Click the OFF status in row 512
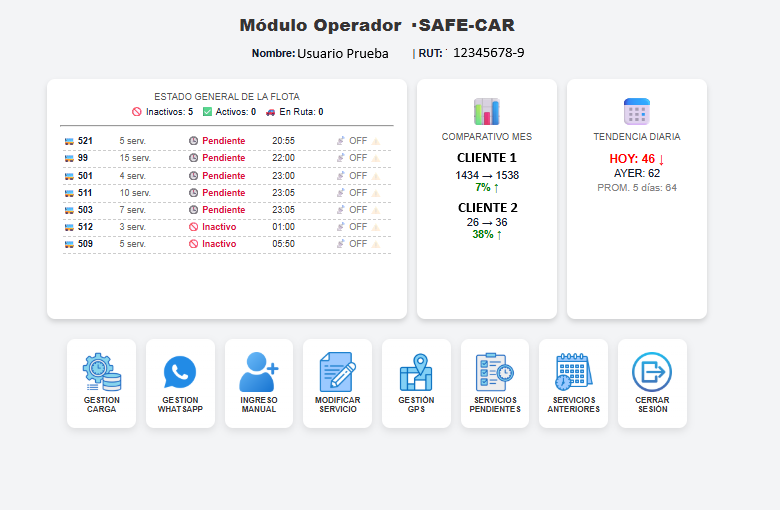 (358, 227)
